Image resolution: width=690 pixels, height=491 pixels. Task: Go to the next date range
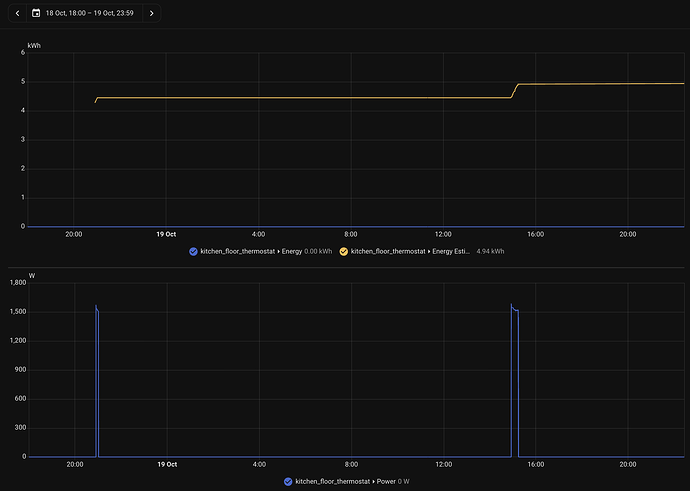[151, 13]
